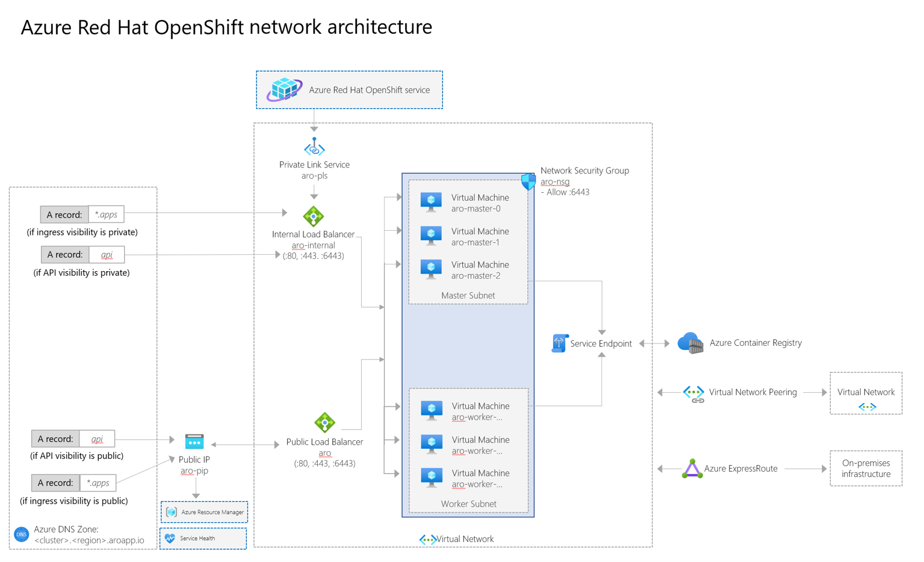Open the Azure Resource Manager box
Screen dimensions: 924x562
pos(203,511)
